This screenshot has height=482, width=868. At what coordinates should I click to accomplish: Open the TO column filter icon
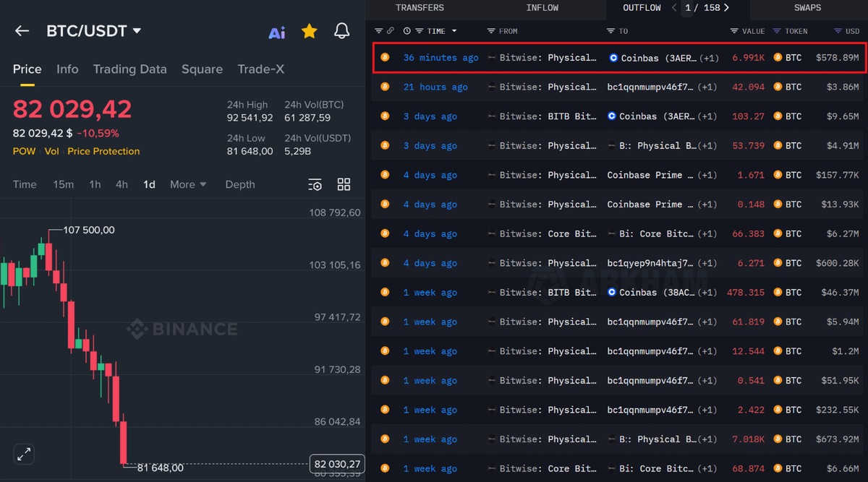pyautogui.click(x=611, y=31)
